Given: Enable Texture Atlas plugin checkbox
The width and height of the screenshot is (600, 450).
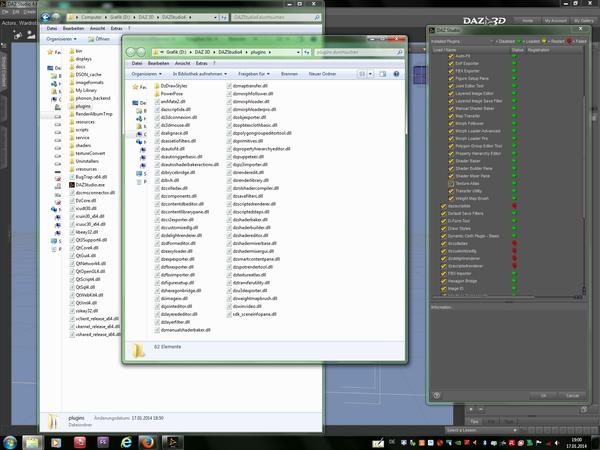Looking at the screenshot, I should 451,183.
